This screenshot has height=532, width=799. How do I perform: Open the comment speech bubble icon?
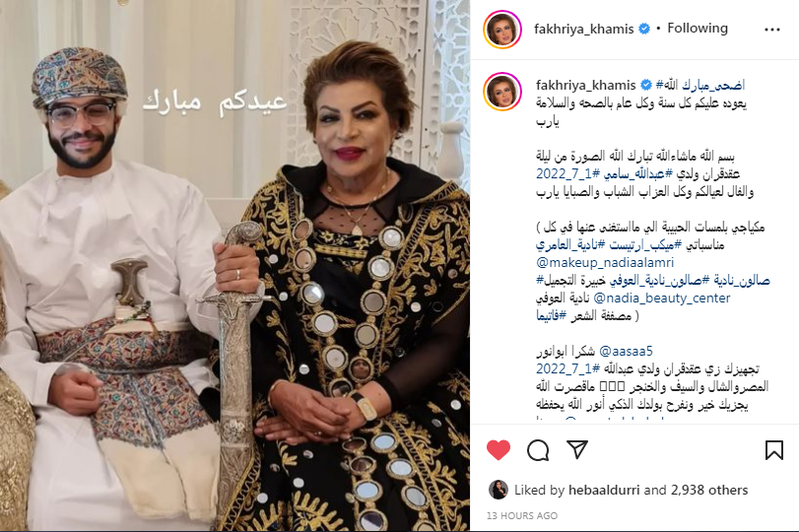538,450
